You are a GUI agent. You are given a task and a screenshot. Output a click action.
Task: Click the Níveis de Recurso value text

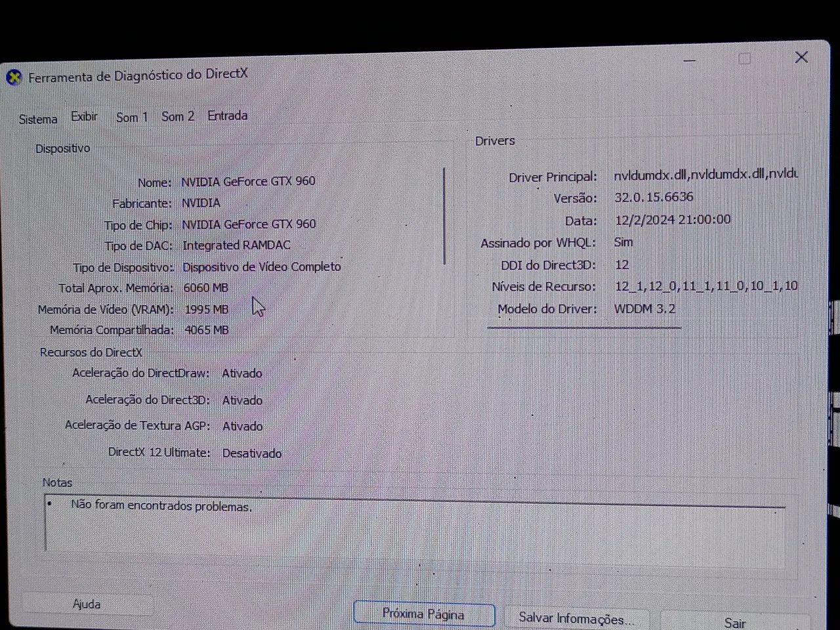(705, 286)
